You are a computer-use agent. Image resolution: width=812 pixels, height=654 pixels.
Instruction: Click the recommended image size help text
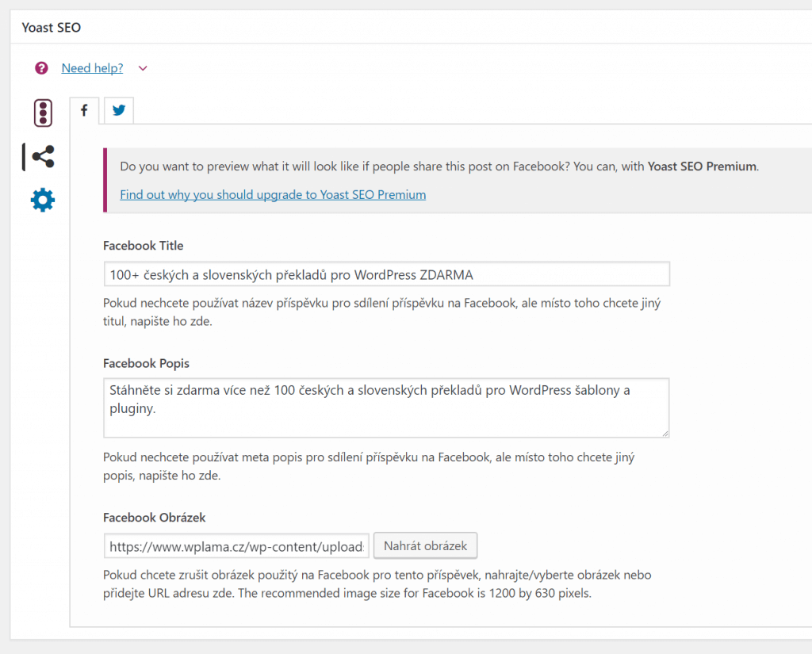pyautogui.click(x=414, y=594)
